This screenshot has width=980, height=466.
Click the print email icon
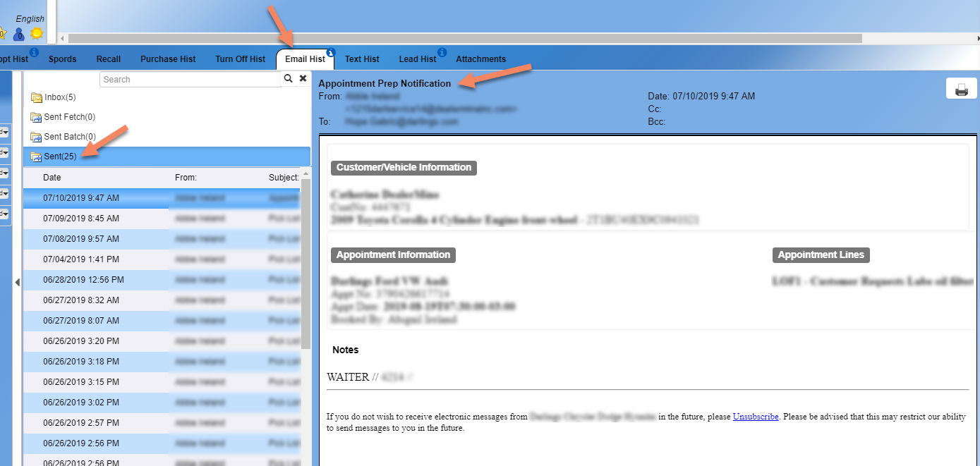coord(961,89)
